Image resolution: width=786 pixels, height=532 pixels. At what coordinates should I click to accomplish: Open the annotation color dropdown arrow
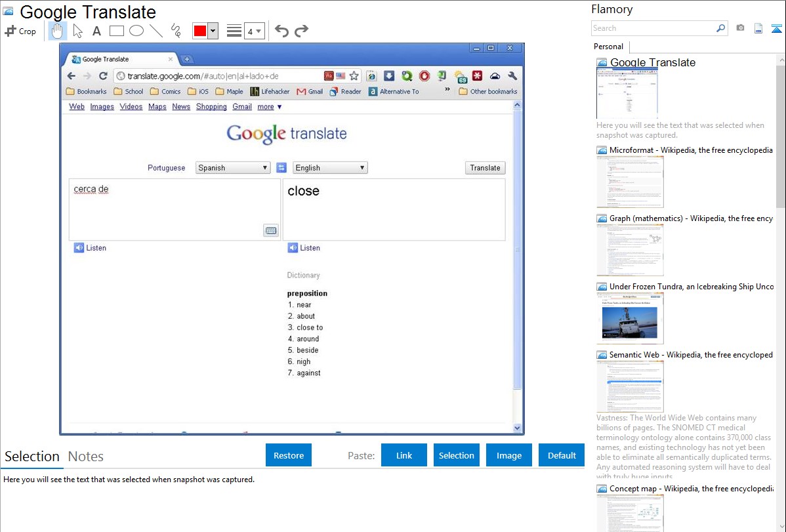(213, 31)
